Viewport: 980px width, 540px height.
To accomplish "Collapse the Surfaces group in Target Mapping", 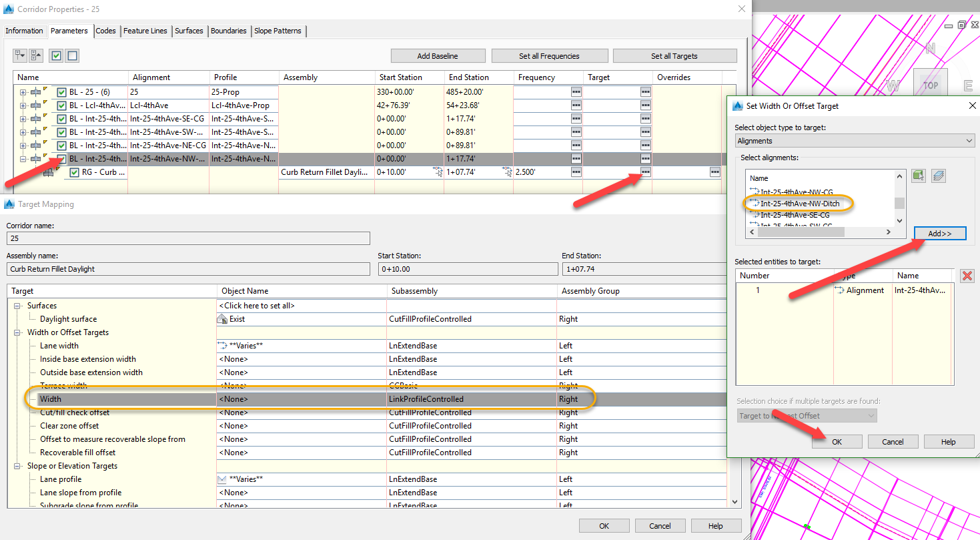I will [x=17, y=306].
